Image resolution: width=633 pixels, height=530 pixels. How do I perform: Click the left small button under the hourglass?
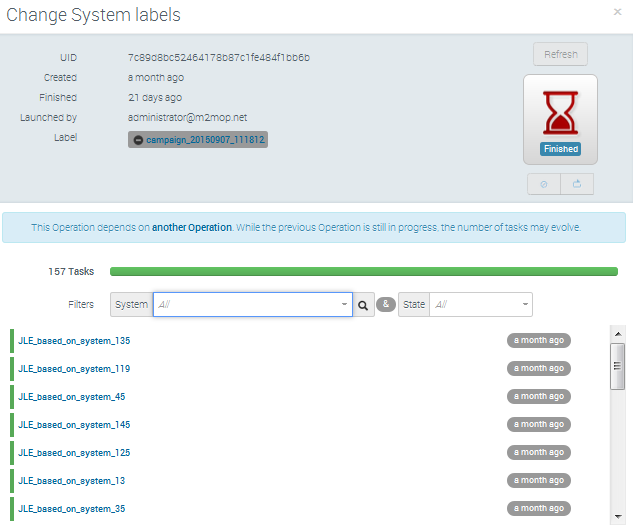543,184
